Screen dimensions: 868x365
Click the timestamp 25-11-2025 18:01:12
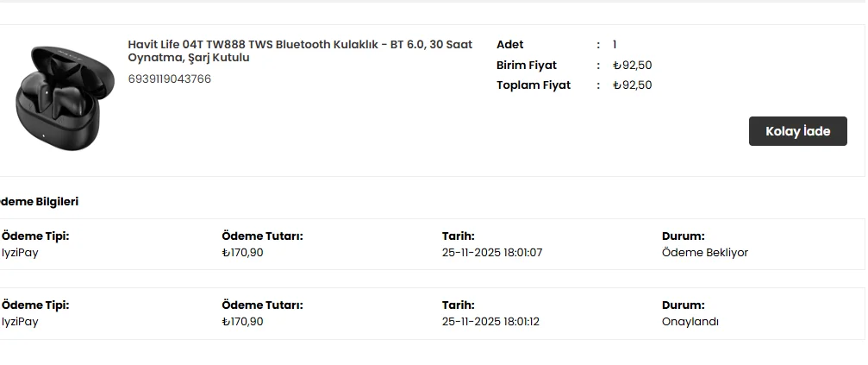click(x=490, y=322)
